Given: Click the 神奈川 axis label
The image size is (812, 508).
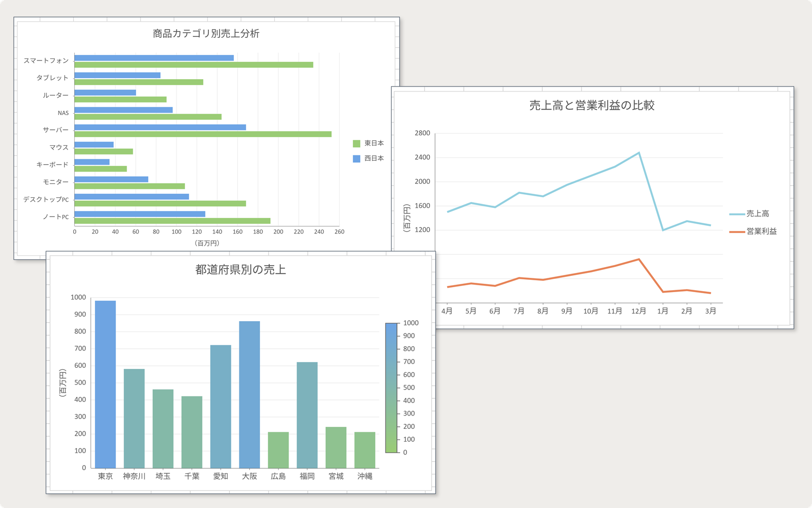Looking at the screenshot, I should tap(134, 476).
